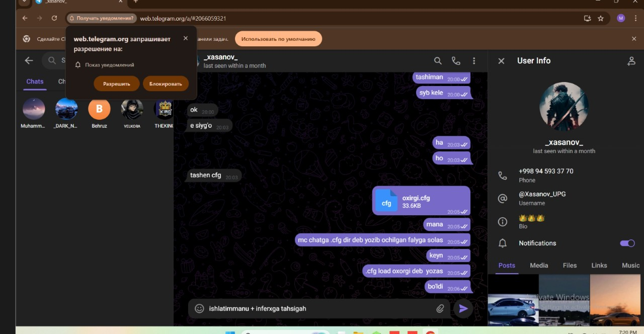Image resolution: width=644 pixels, height=334 pixels.
Task: Close the User Info panel
Action: [x=501, y=61]
